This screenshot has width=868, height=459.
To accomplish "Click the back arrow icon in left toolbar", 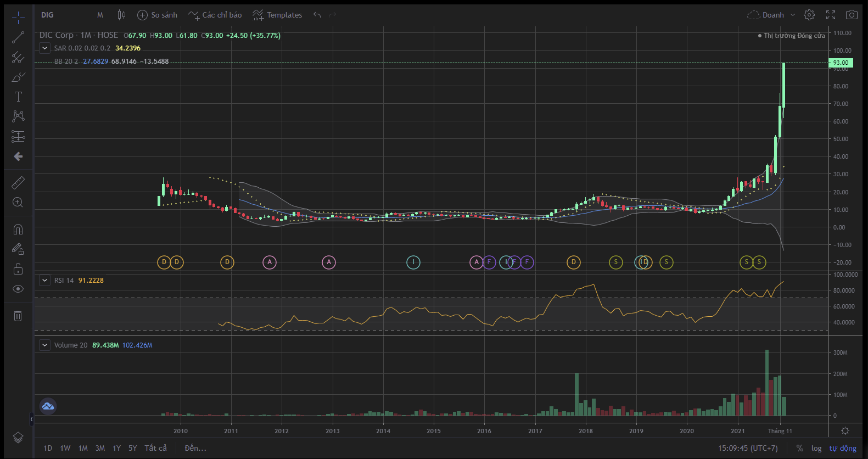I will coord(18,156).
